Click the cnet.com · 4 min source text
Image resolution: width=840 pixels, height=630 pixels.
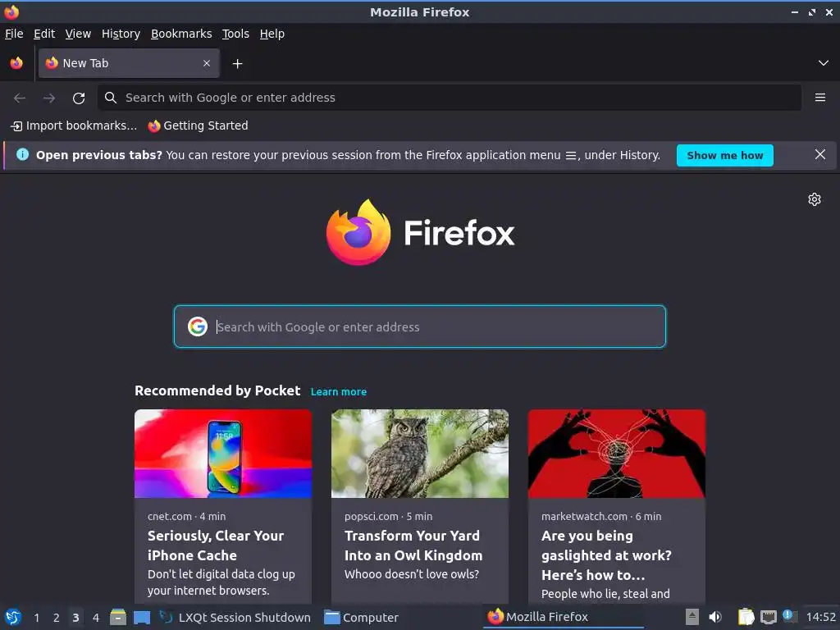point(186,517)
